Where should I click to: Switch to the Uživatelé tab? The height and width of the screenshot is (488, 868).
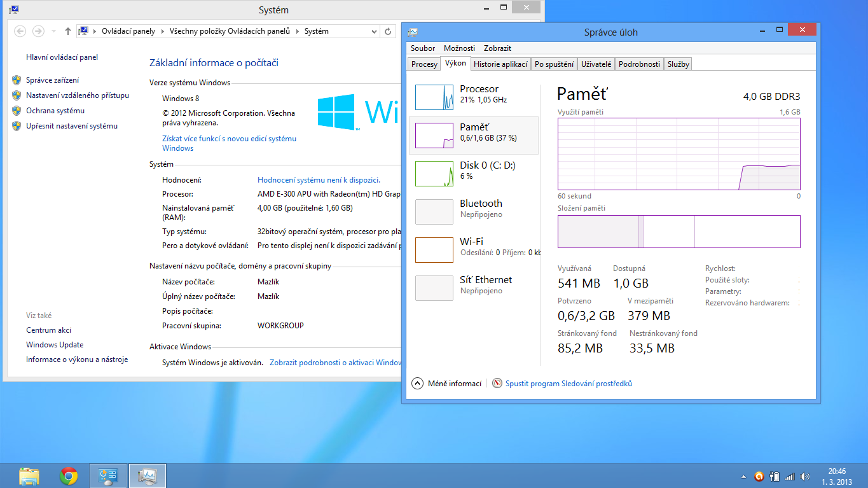click(x=596, y=64)
